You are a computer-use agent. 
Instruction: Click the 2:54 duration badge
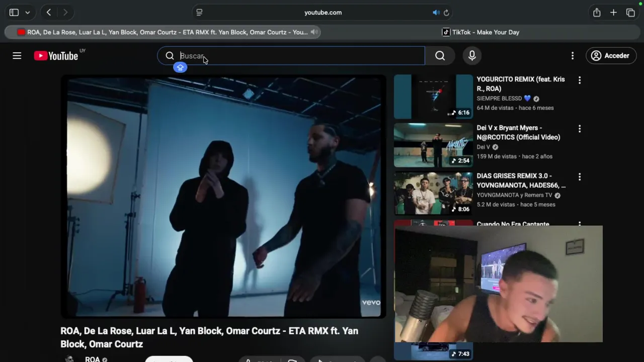coord(460,161)
